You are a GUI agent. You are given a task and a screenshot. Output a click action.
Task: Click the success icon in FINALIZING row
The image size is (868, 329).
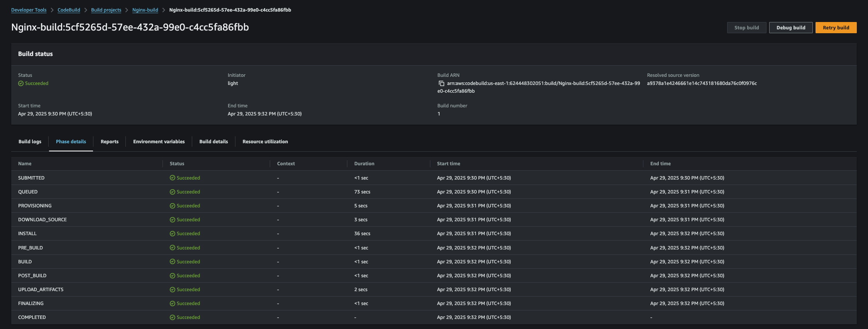click(x=173, y=304)
